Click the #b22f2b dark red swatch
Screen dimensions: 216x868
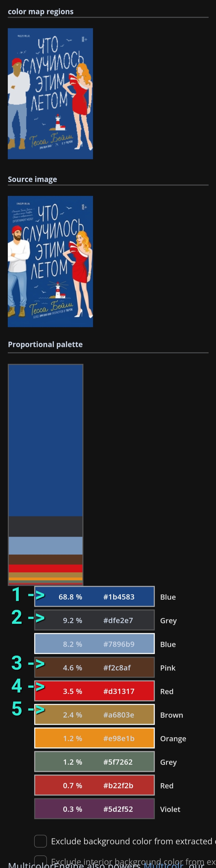point(94,785)
